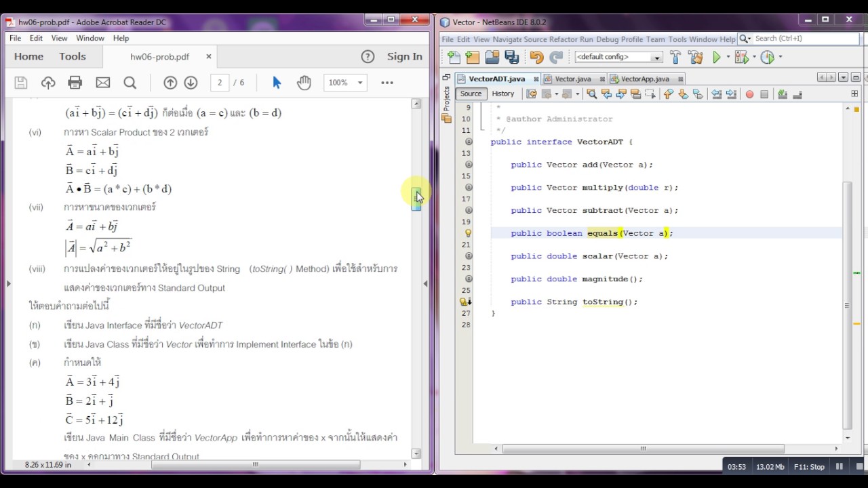The height and width of the screenshot is (488, 868).
Task: Click the Build Project hammer icon
Action: (675, 58)
